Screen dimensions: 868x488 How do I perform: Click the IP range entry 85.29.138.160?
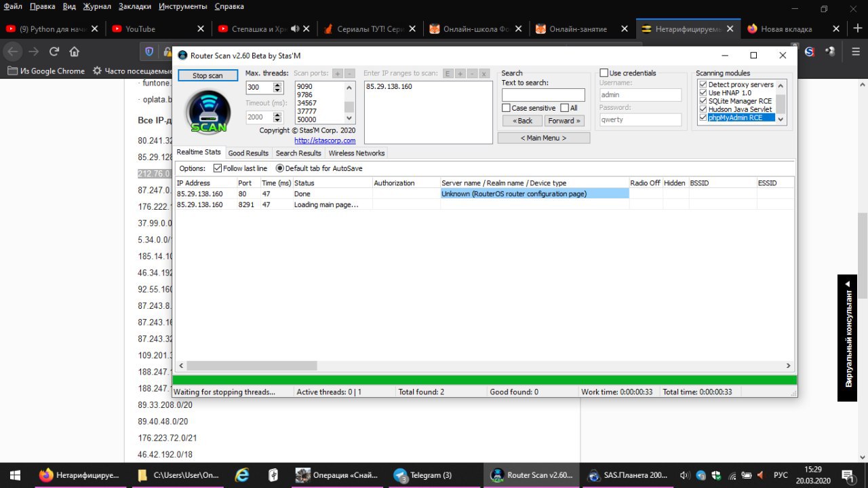(389, 87)
